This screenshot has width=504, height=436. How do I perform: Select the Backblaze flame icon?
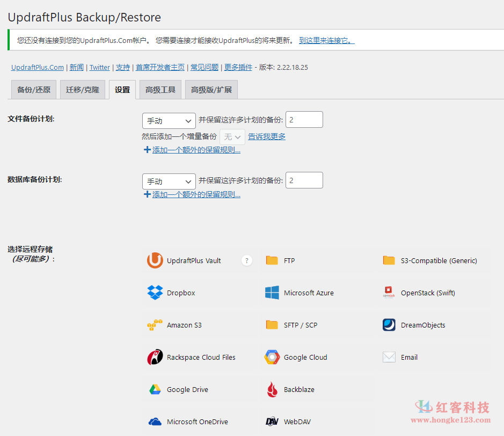[272, 389]
